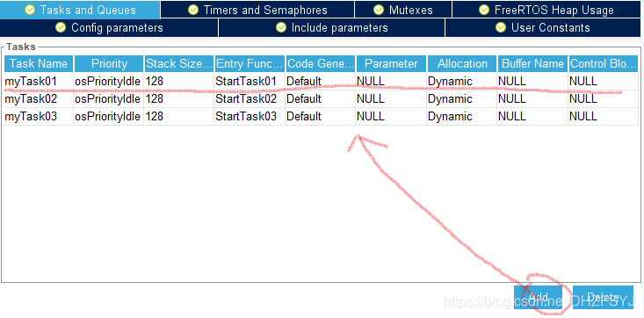Click the Code Generation column header
This screenshot has width=644, height=318.
pos(321,63)
